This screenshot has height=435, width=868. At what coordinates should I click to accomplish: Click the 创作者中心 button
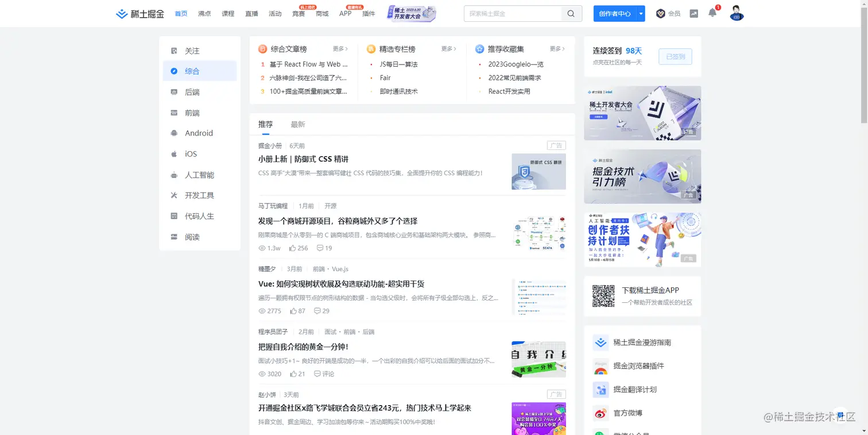(615, 14)
